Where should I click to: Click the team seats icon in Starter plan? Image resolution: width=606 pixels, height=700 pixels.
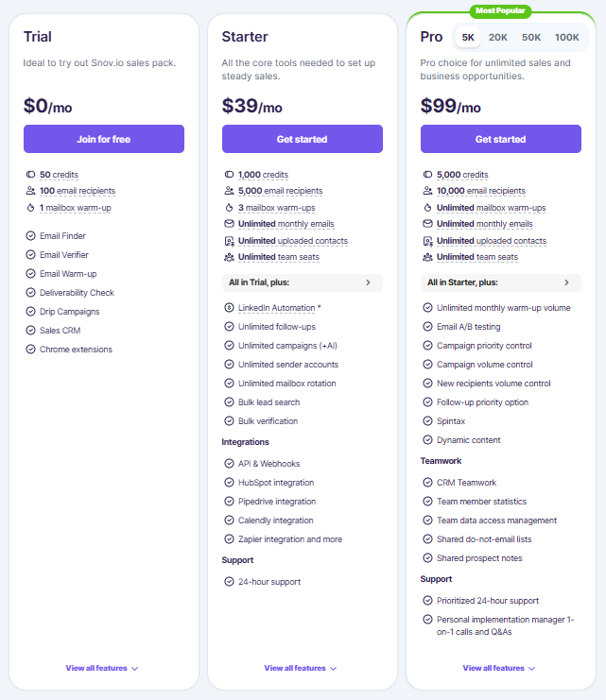tap(229, 257)
